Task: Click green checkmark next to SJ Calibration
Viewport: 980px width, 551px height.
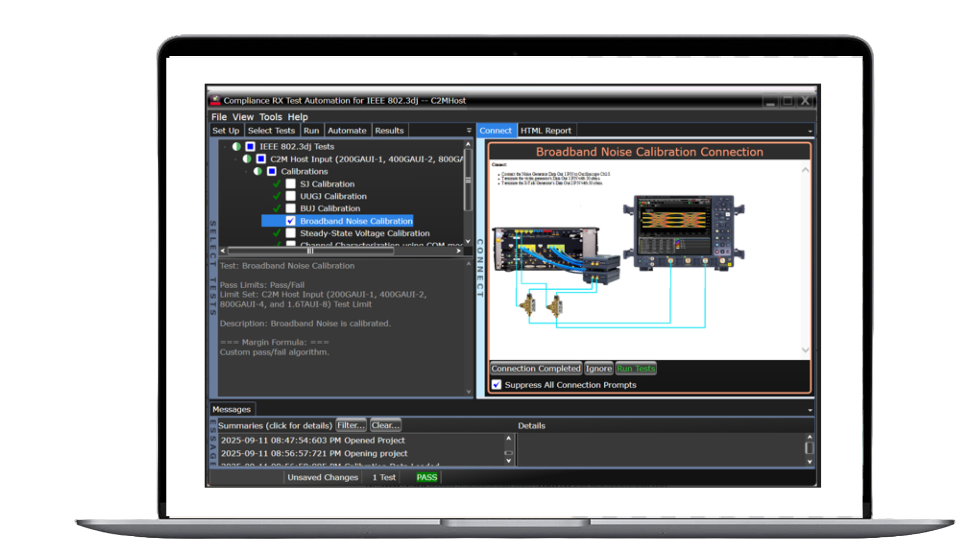Action: [x=277, y=184]
